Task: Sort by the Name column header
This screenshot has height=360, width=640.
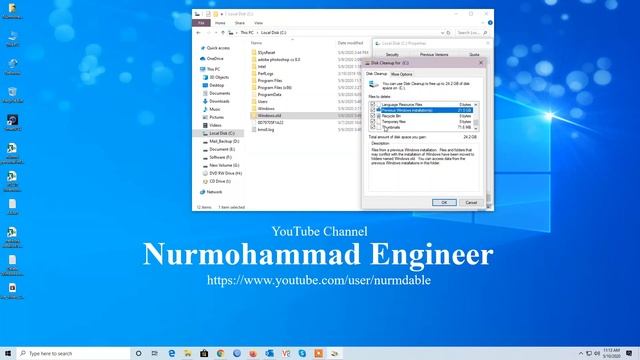Action: tap(256, 43)
